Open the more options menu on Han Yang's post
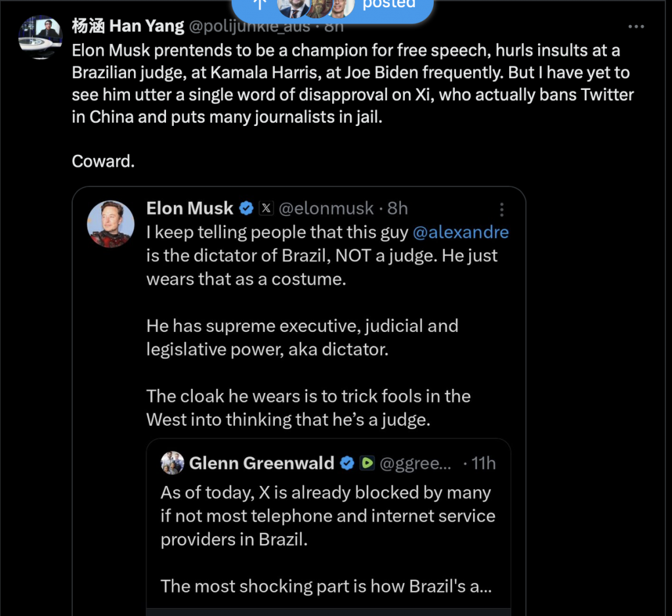Viewport: 672px width, 616px height. coord(636,27)
